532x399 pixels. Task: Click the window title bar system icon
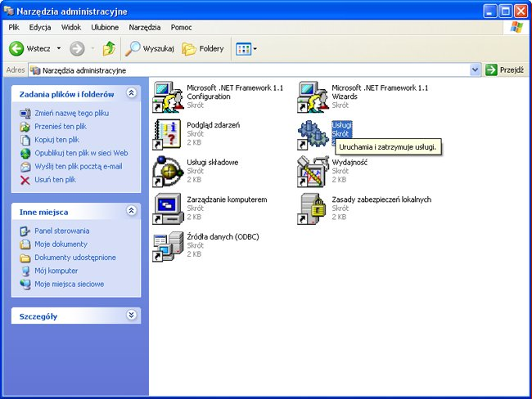click(x=9, y=11)
